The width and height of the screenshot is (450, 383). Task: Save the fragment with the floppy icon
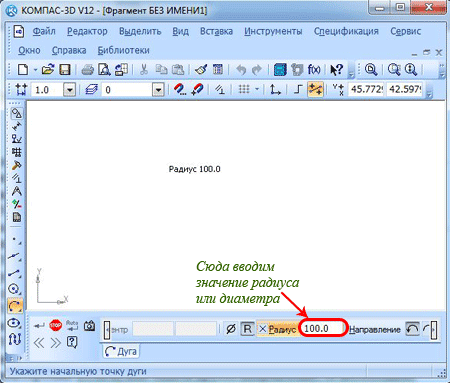(65, 70)
